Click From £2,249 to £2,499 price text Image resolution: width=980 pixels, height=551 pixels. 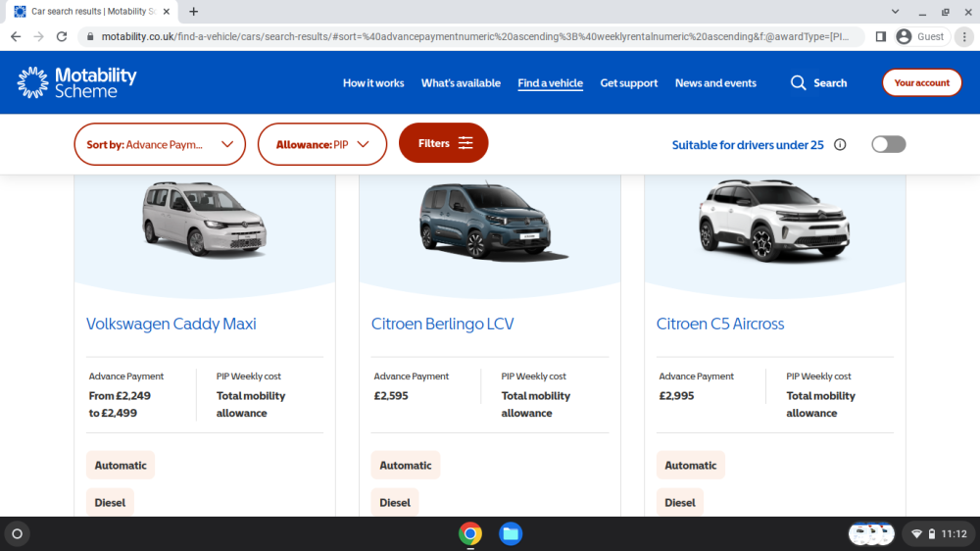(x=120, y=404)
